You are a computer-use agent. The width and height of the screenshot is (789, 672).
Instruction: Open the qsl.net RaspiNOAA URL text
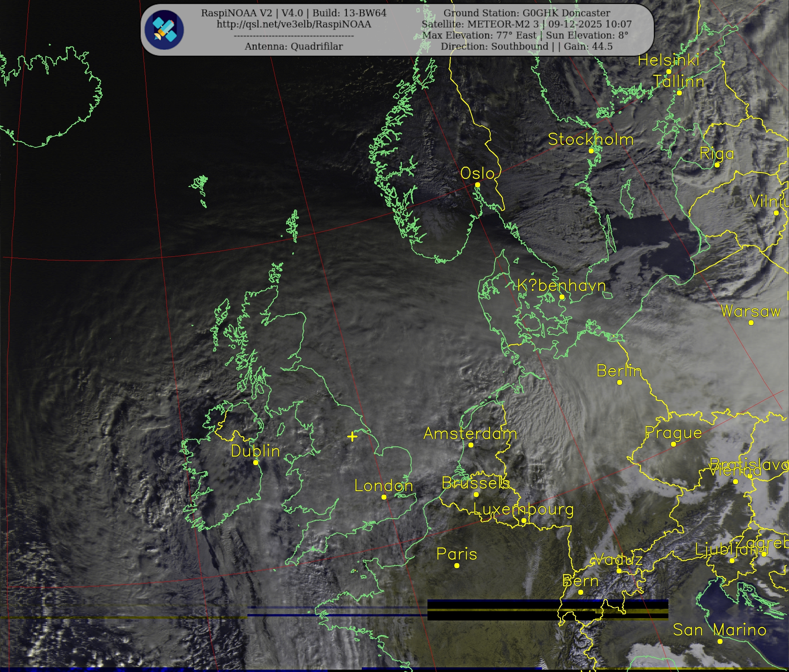point(294,24)
